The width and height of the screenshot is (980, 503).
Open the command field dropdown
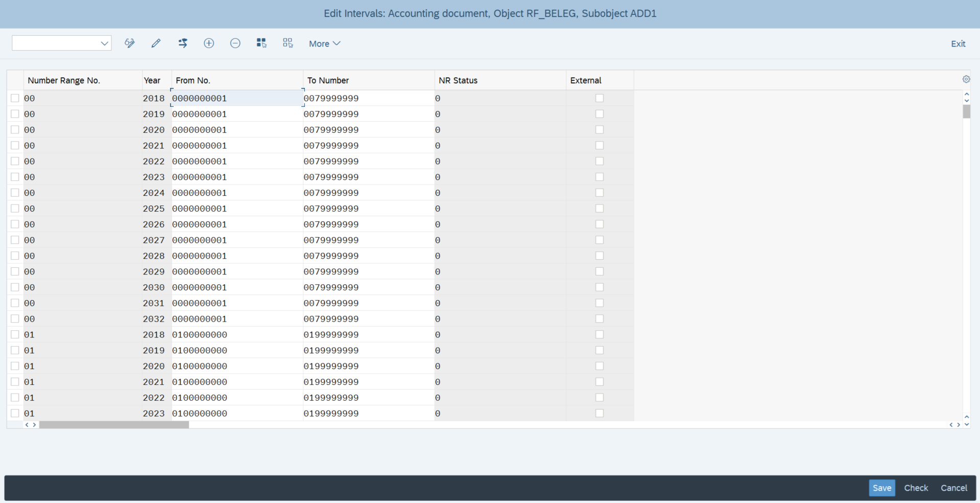[104, 43]
